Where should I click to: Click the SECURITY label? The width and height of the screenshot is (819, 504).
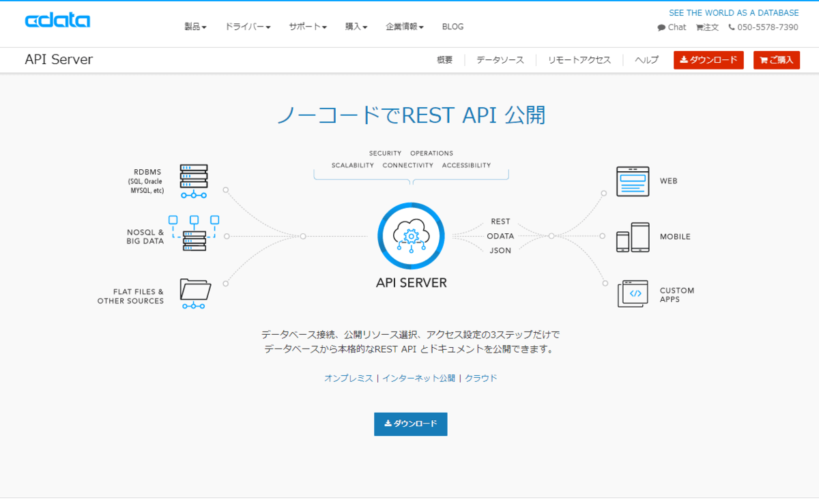[x=386, y=153]
